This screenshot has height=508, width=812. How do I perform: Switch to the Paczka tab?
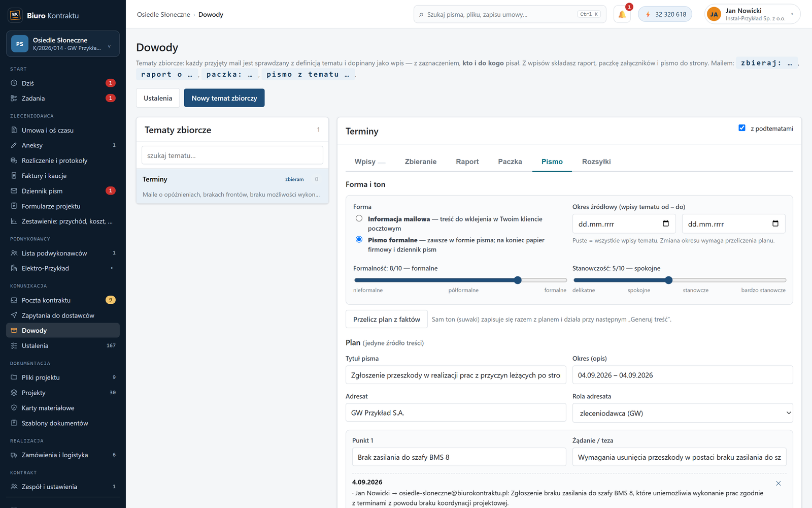click(x=510, y=162)
